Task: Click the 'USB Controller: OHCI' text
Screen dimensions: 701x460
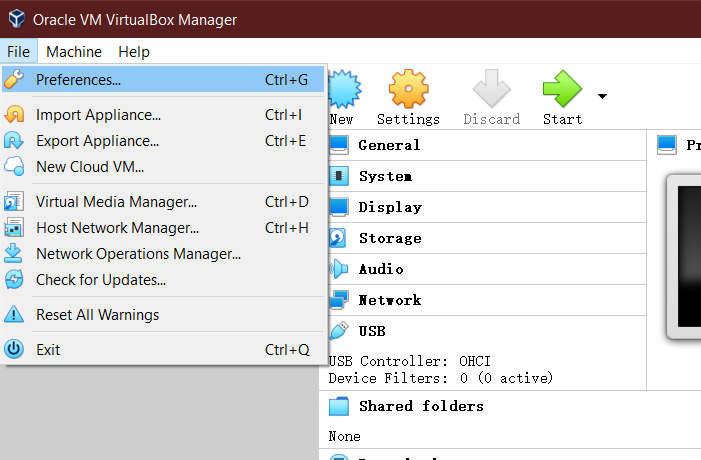Action: tap(410, 361)
